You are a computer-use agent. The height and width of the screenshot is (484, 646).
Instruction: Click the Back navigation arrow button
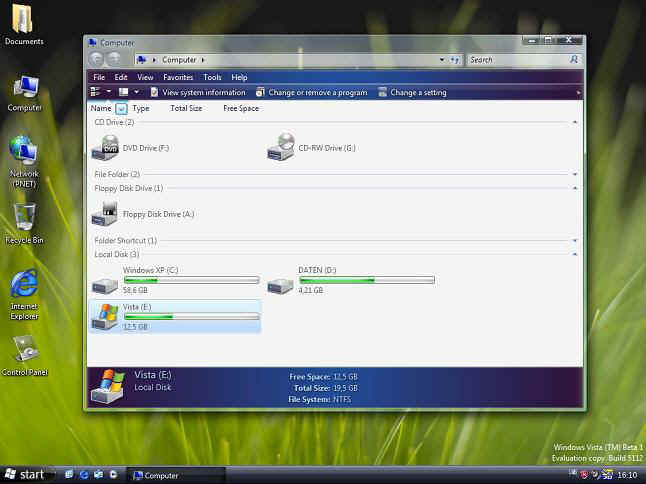coord(98,60)
